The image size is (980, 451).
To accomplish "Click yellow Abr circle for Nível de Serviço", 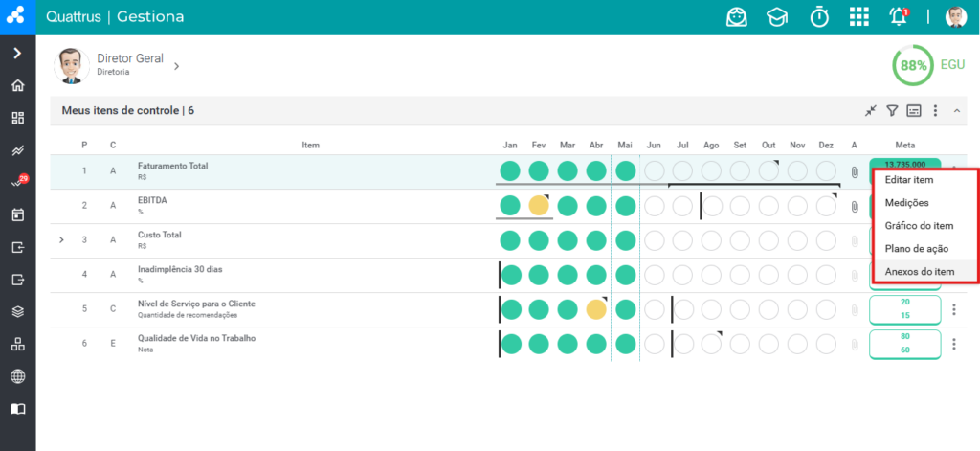I will tap(596, 309).
